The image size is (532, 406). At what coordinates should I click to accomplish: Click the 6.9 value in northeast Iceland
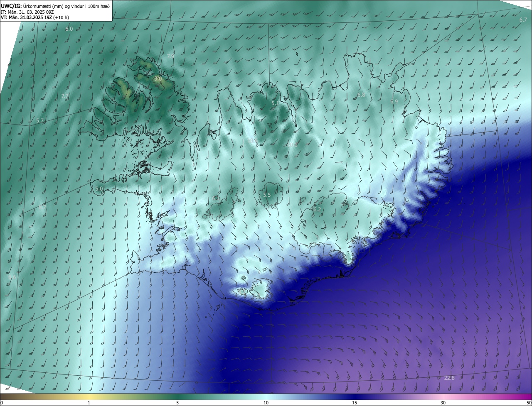394,102
